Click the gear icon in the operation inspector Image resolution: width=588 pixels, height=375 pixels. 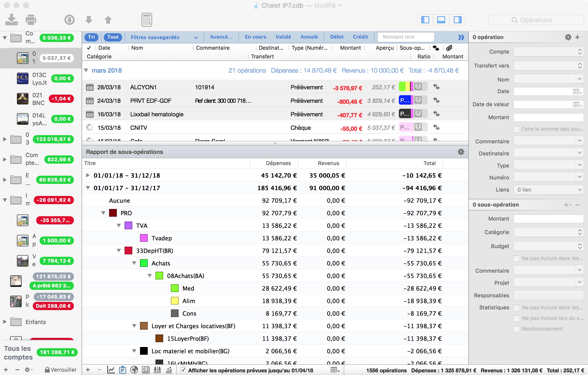click(x=568, y=37)
